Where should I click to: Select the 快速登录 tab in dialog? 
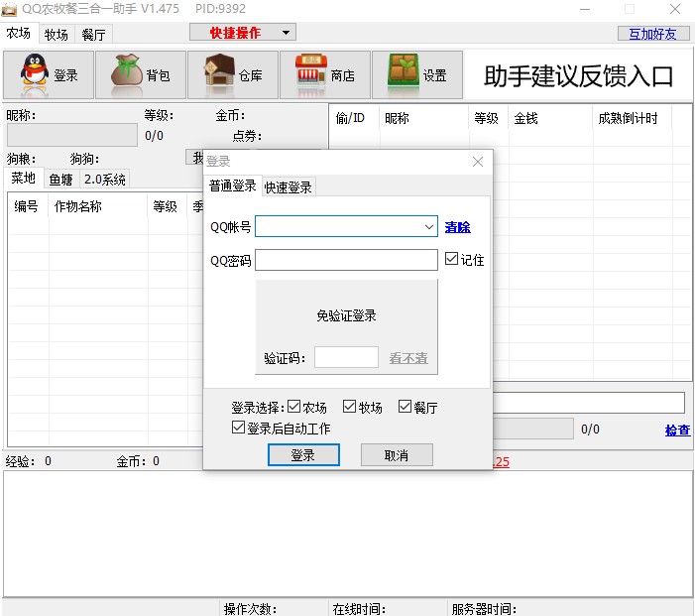(x=289, y=187)
